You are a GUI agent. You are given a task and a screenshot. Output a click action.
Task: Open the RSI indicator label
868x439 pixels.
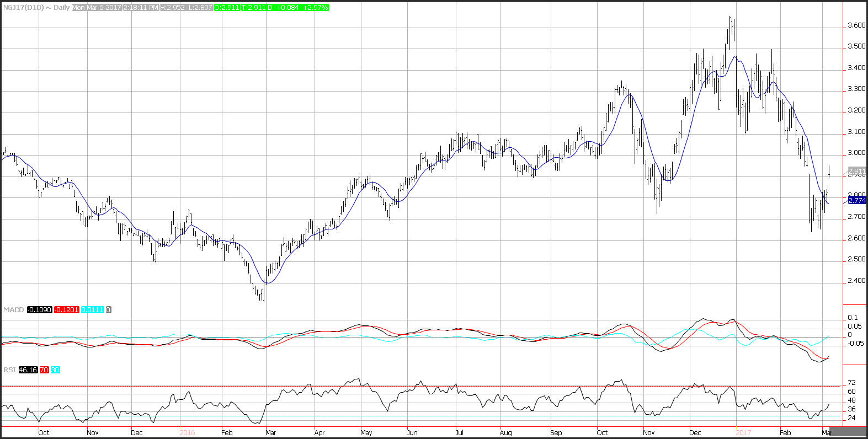(9, 370)
